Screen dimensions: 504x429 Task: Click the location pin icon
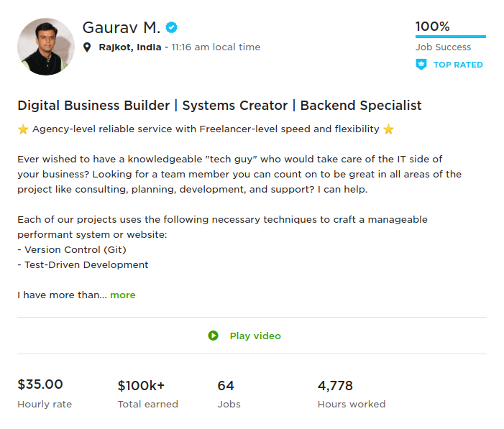(x=88, y=47)
